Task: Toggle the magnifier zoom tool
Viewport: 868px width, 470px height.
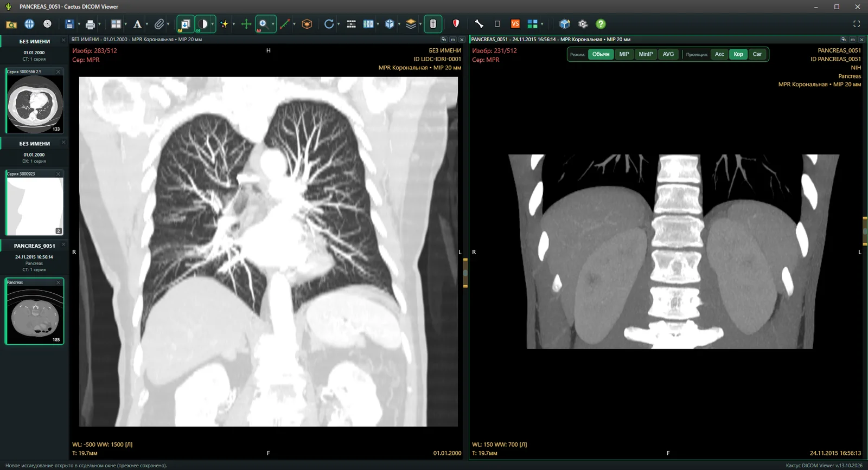Action: (x=263, y=24)
